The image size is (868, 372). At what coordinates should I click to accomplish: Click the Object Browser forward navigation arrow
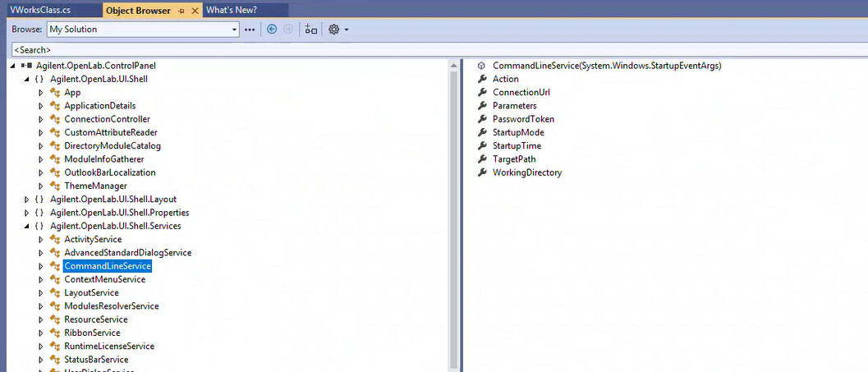(288, 30)
